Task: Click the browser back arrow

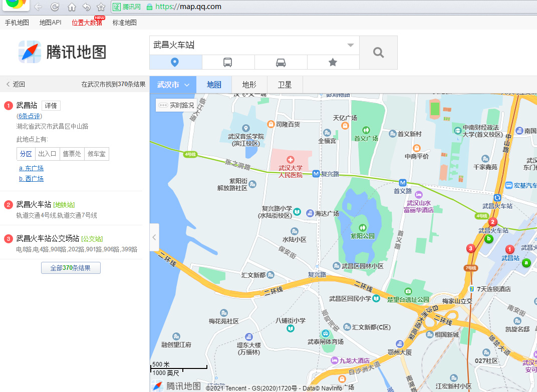Action: click(38, 7)
